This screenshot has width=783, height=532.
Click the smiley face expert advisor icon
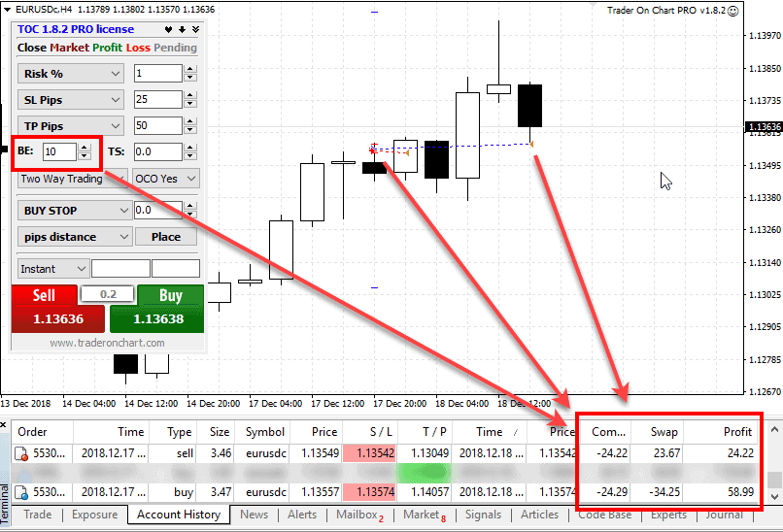tap(732, 11)
